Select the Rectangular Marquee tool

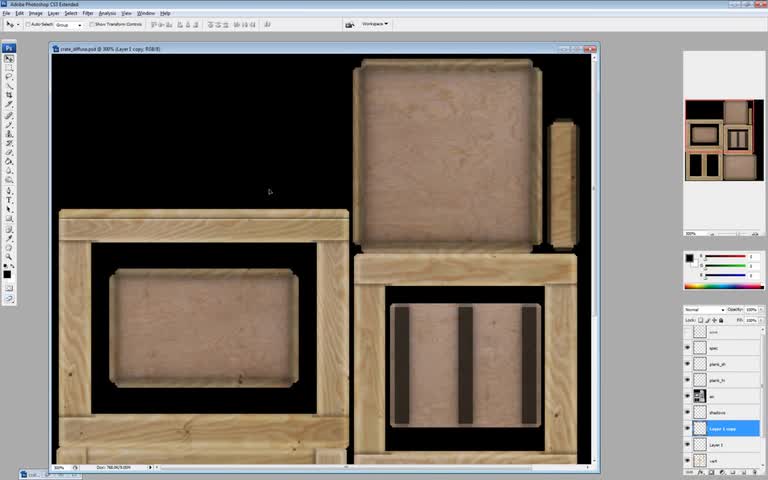9,68
